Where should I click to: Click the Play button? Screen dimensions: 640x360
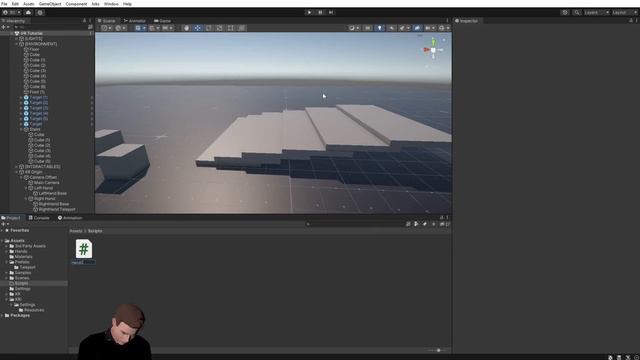tap(309, 12)
